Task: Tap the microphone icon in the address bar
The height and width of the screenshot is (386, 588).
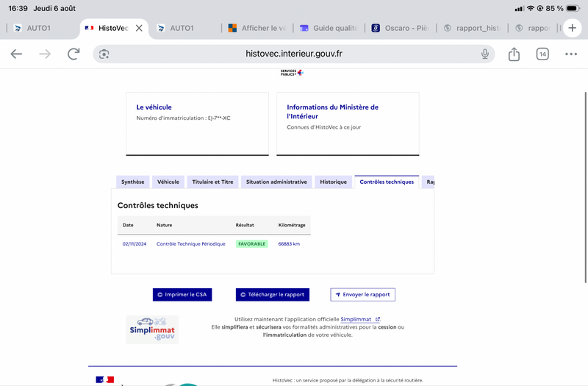Action: coord(484,54)
